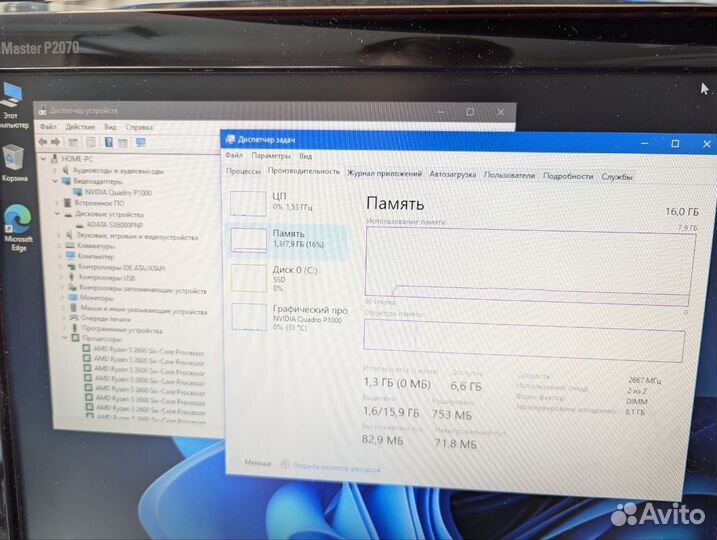Click the 82,9 МБ paged pool value
Screen dimensions: 717x540
click(x=382, y=440)
